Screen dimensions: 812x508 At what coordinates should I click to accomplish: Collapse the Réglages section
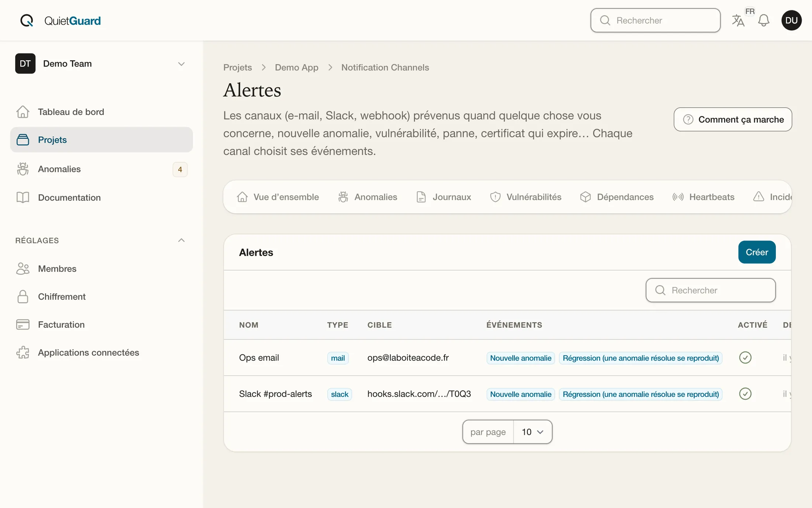coord(181,240)
